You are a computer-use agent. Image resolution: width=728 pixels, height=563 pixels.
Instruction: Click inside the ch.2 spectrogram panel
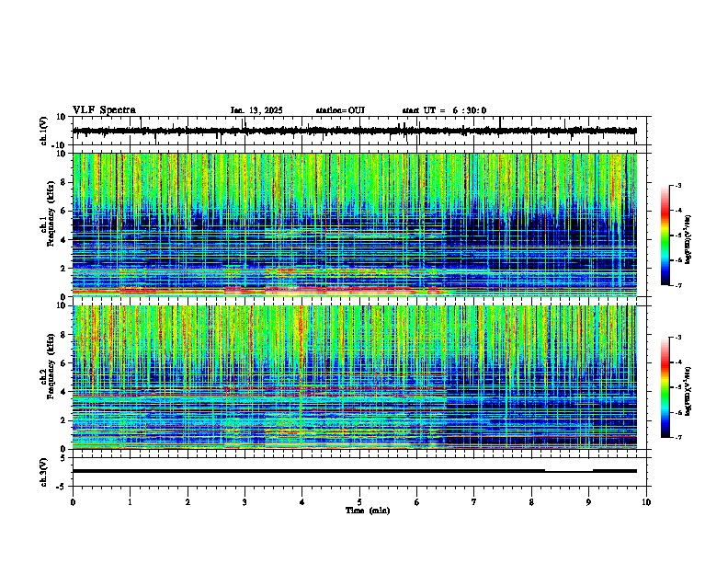(x=355, y=377)
